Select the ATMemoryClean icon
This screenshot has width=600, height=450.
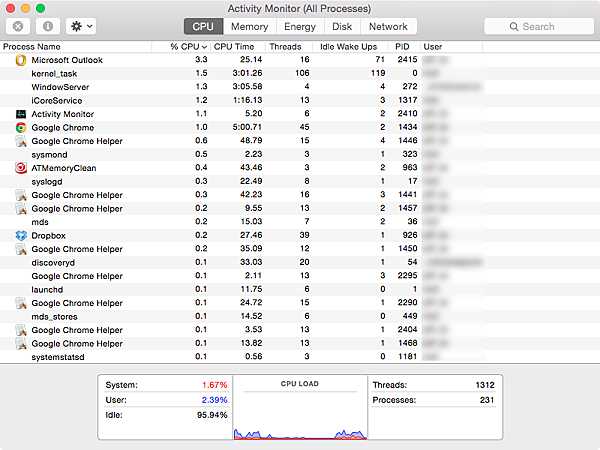pyautogui.click(x=21, y=168)
